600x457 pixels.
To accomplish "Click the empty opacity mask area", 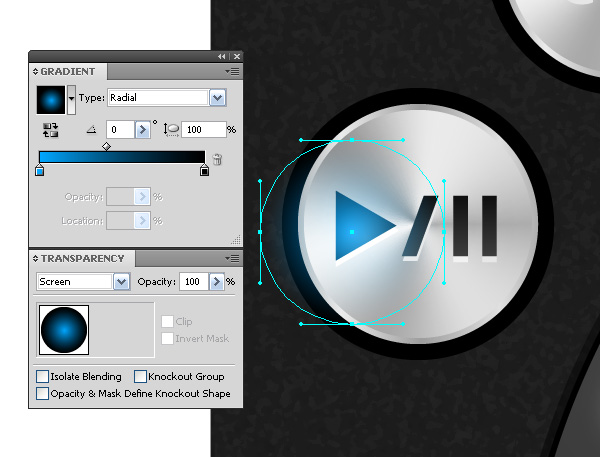I will click(122, 330).
